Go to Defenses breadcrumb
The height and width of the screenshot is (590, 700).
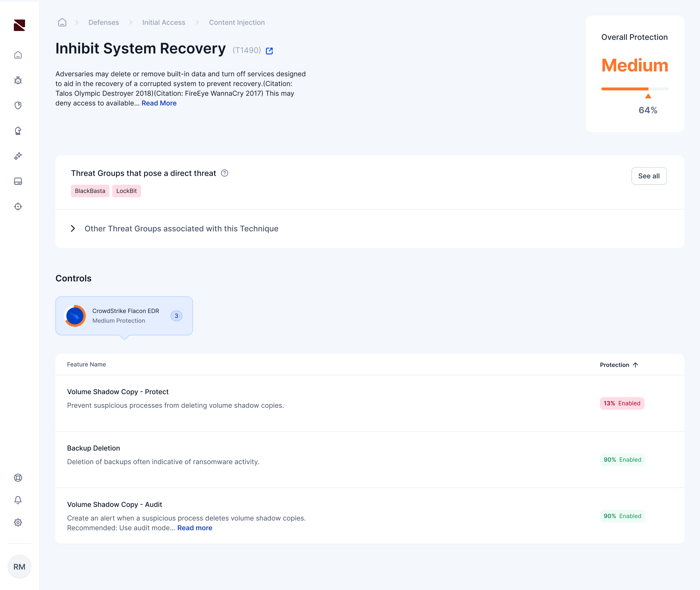[x=103, y=22]
